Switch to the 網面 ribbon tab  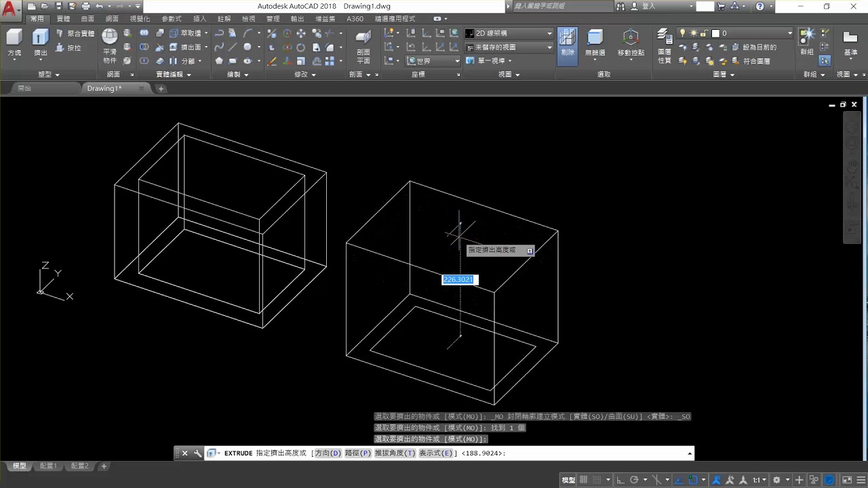pos(112,19)
